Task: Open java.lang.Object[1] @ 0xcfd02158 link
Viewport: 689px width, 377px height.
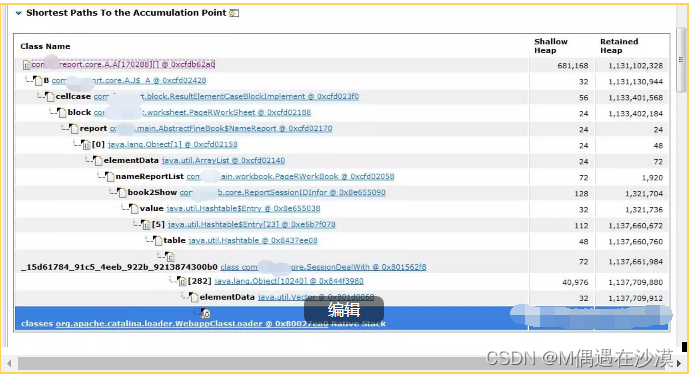Action: (x=172, y=145)
